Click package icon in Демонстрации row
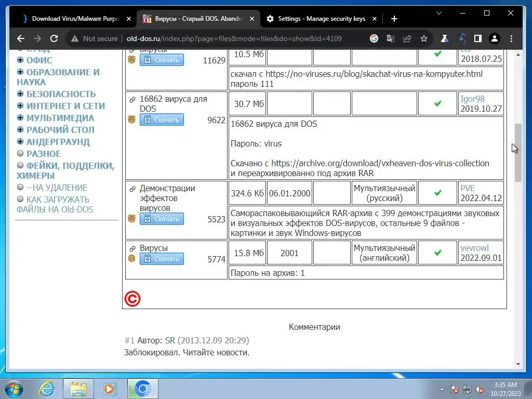 [x=131, y=219]
